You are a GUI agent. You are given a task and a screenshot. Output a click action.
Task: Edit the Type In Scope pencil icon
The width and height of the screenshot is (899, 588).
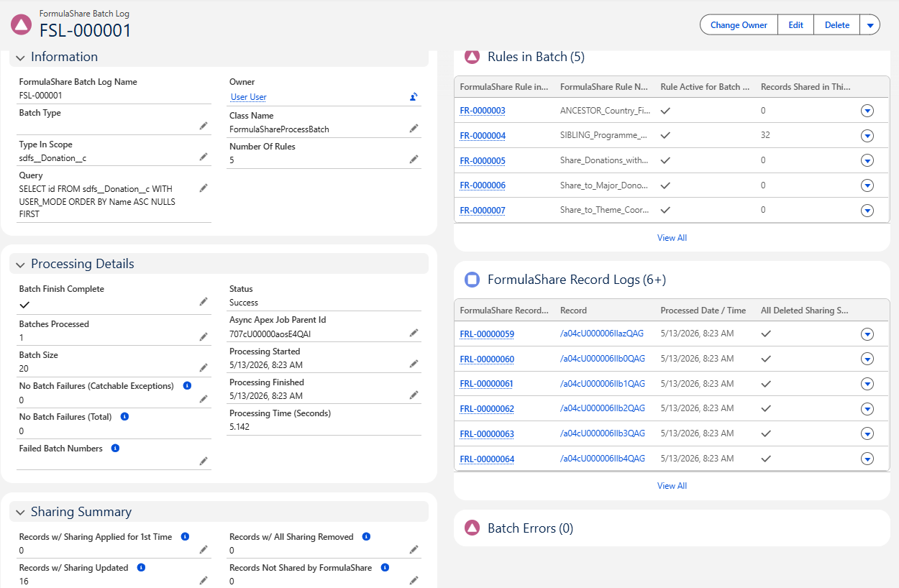point(204,157)
